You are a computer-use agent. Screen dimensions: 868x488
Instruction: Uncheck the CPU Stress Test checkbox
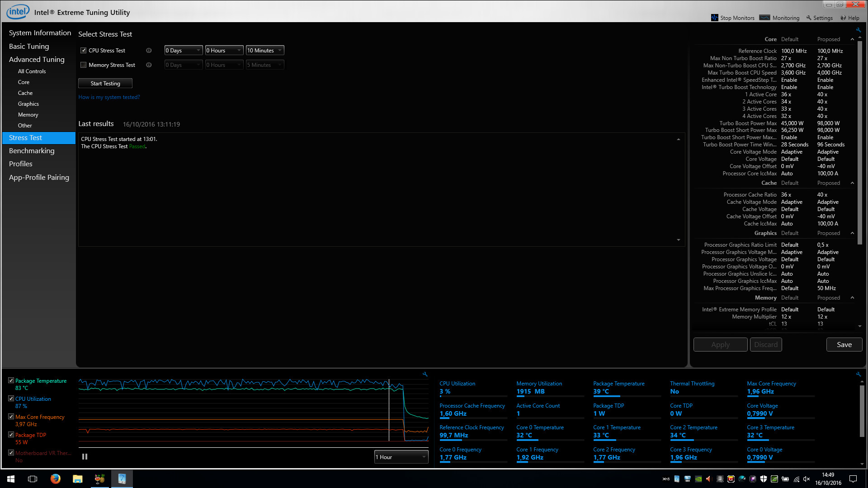(x=83, y=51)
